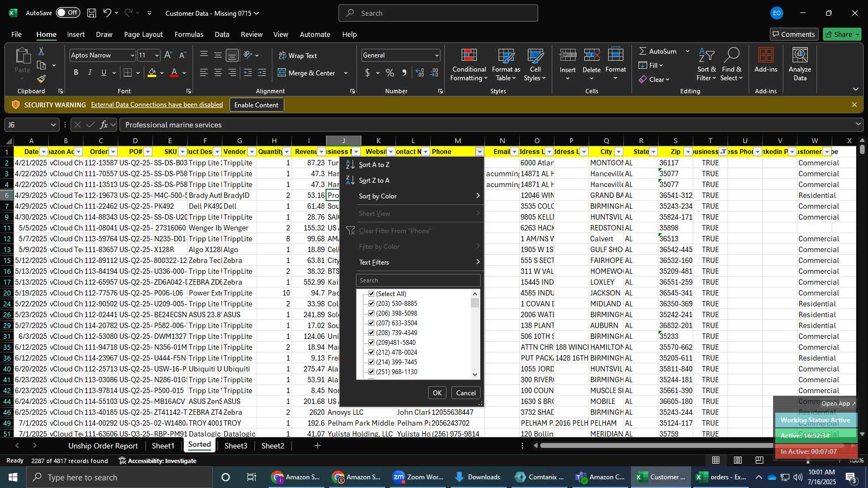Uncheck filter value (208) 739-4349

(x=372, y=333)
